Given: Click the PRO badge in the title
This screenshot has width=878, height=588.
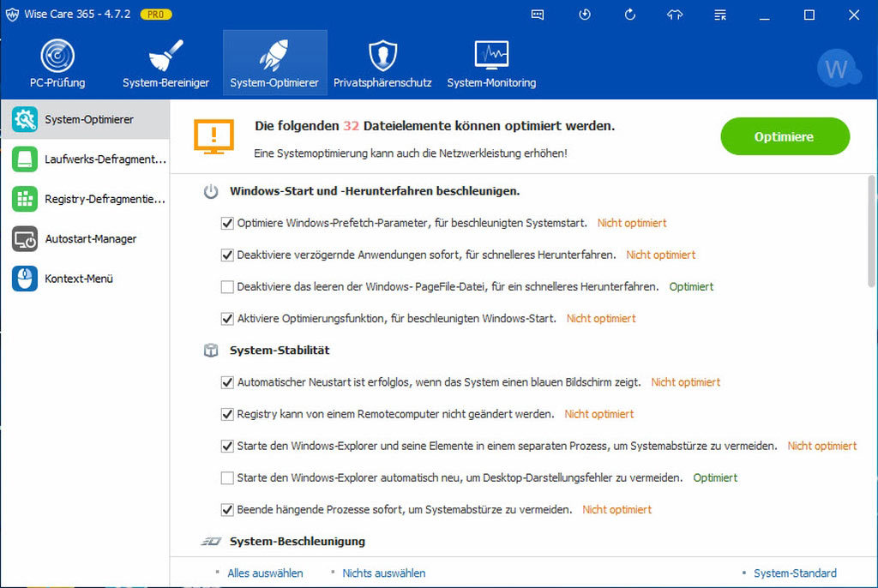Looking at the screenshot, I should 156,15.
